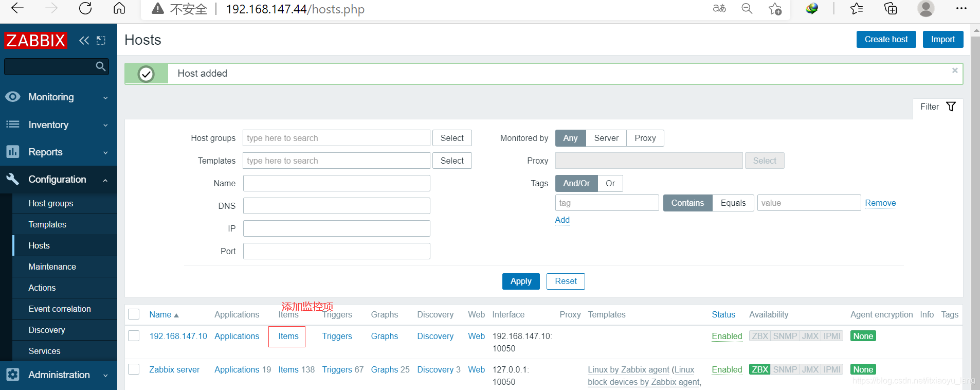Click into the IP filter field
Image resolution: width=980 pixels, height=390 pixels.
[337, 228]
